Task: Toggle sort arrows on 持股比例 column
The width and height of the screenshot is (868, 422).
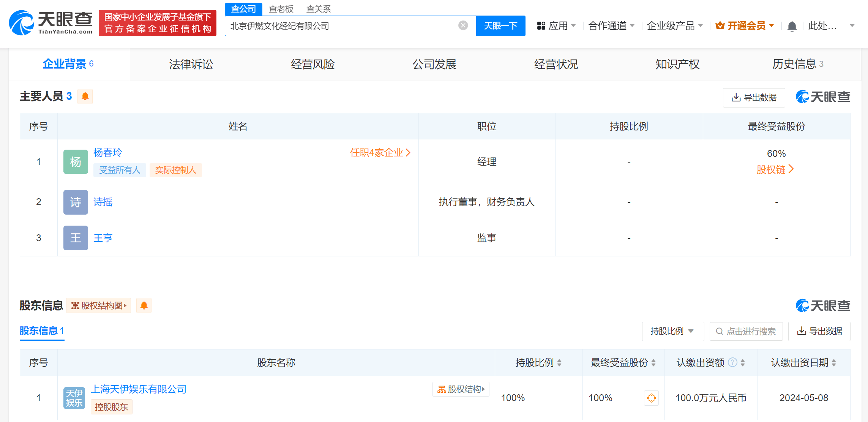Action: click(559, 362)
